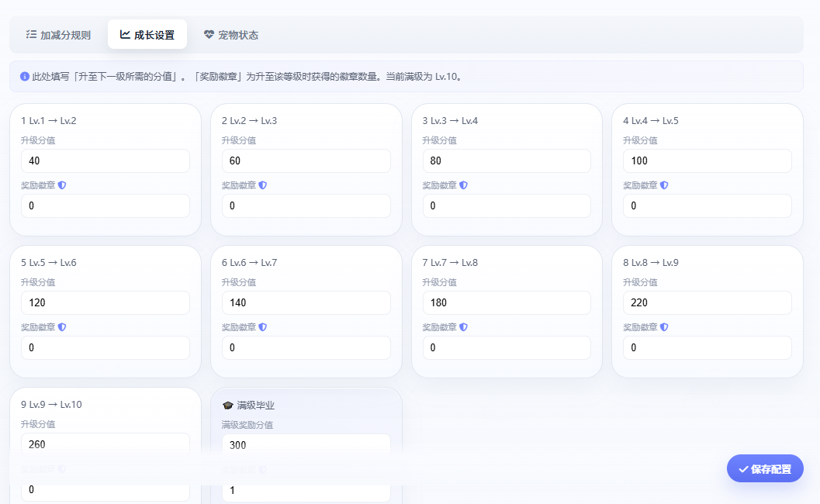Focus the 满级奖励分值 field with 300
The image size is (820, 504).
point(306,445)
